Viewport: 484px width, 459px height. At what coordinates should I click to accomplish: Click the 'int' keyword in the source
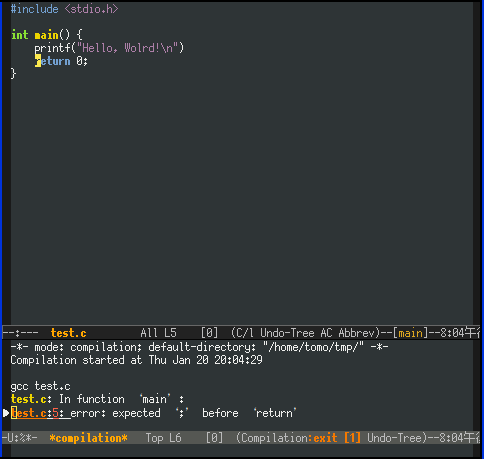point(20,35)
